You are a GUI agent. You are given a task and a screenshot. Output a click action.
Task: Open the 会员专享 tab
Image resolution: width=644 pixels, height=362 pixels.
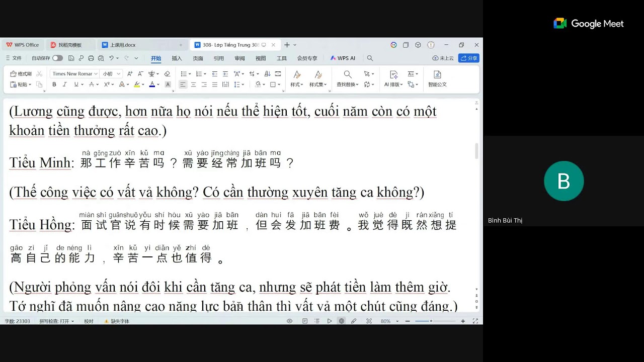[x=307, y=58]
